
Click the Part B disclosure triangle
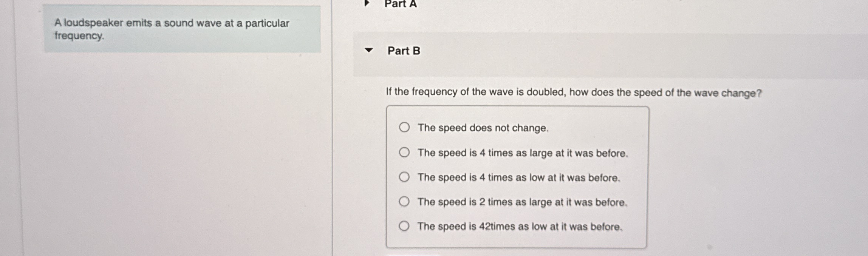(369, 50)
